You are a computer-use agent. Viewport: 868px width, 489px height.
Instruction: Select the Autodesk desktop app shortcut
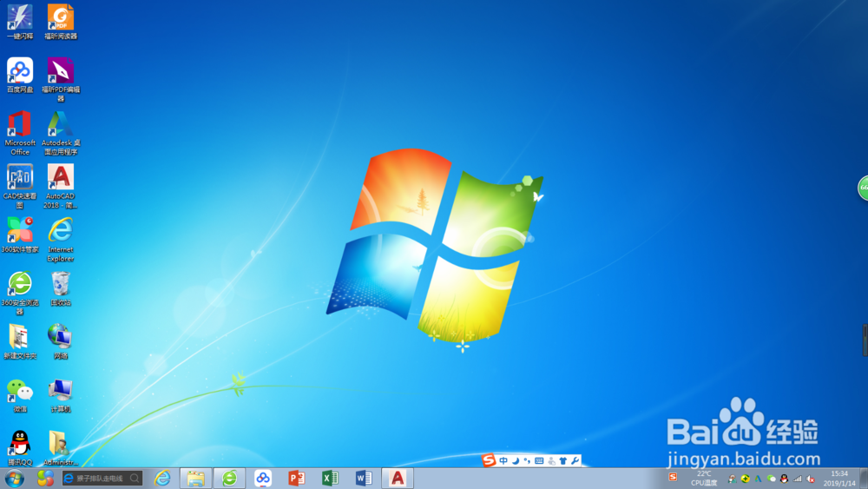[x=61, y=133]
